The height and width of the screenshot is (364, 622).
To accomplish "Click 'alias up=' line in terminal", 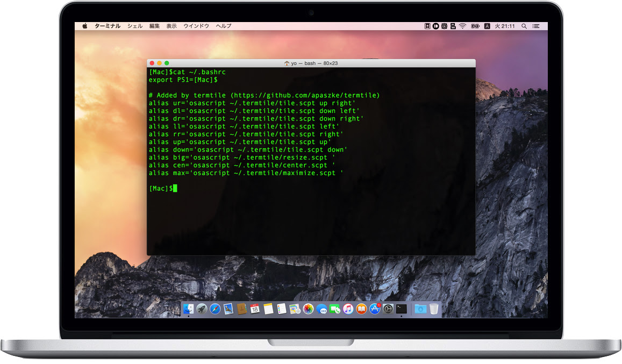I will tap(240, 142).
